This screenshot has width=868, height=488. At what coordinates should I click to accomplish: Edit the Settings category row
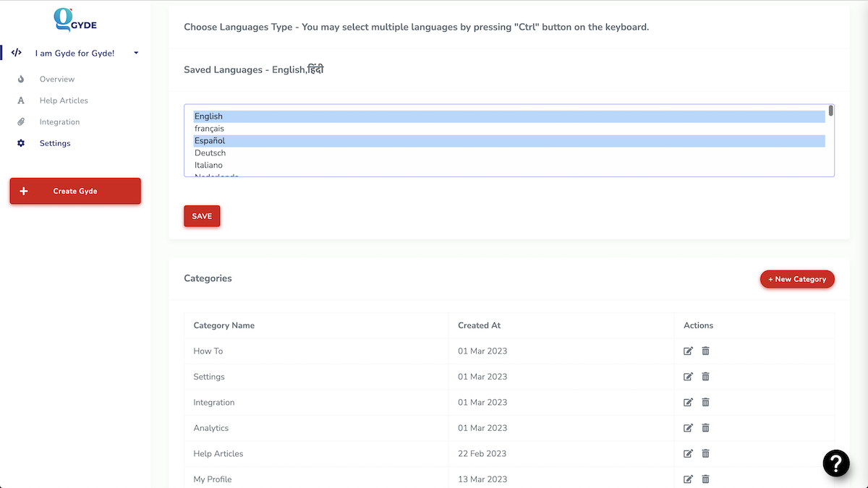689,377
